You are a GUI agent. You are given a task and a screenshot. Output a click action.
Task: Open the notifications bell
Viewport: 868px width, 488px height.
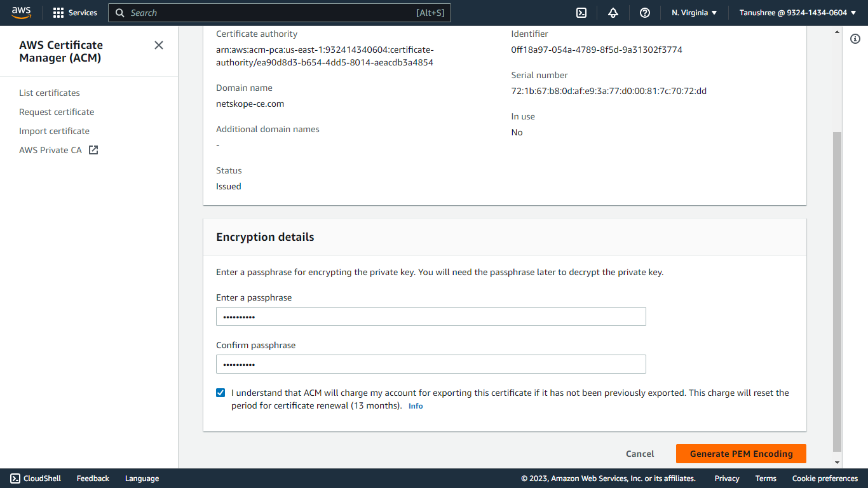pyautogui.click(x=613, y=13)
